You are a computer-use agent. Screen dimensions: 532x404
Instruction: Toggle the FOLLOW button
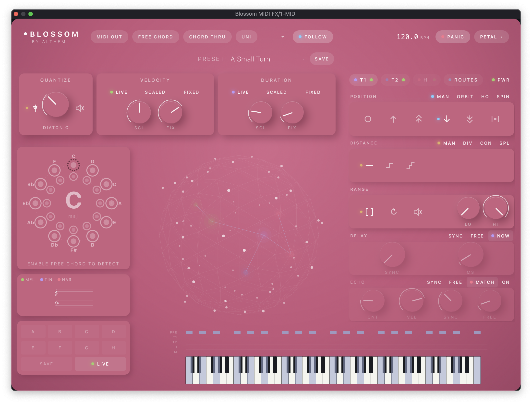(x=313, y=37)
